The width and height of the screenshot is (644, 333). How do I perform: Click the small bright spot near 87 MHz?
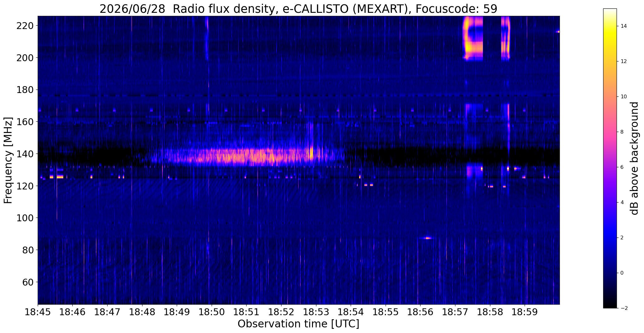[x=428, y=238]
